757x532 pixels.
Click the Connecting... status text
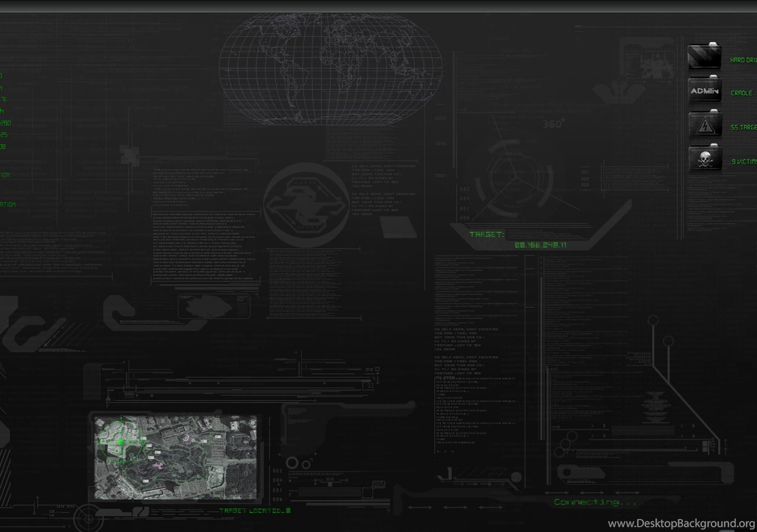596,502
